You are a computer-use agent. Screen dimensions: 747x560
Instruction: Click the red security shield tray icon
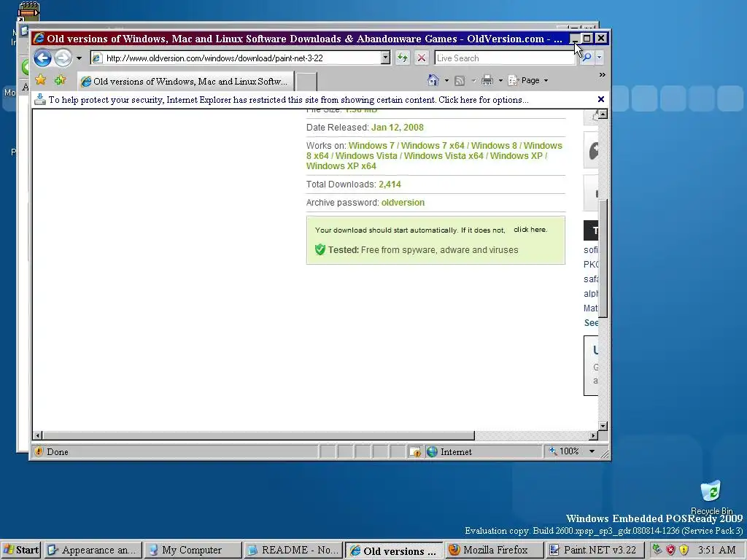pos(671,550)
